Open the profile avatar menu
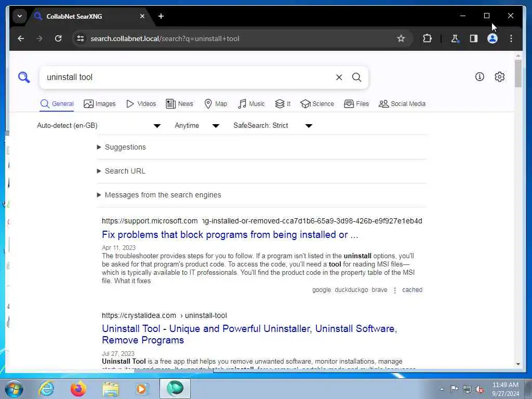532x399 pixels. click(493, 38)
